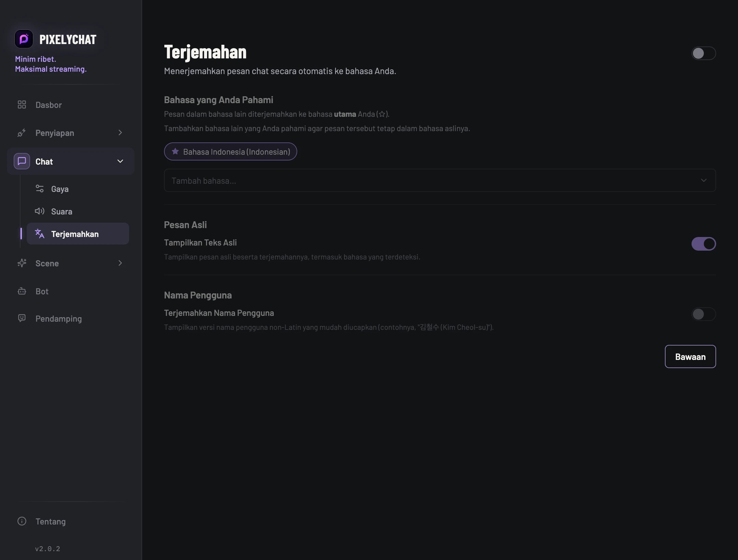
Task: Click the PIXELYCHAT brand title
Action: click(x=68, y=40)
